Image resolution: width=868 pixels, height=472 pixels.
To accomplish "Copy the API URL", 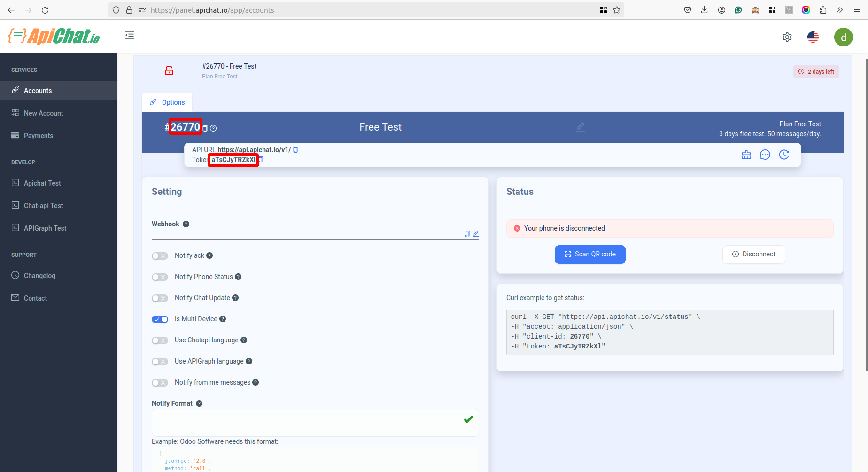I will click(x=296, y=150).
